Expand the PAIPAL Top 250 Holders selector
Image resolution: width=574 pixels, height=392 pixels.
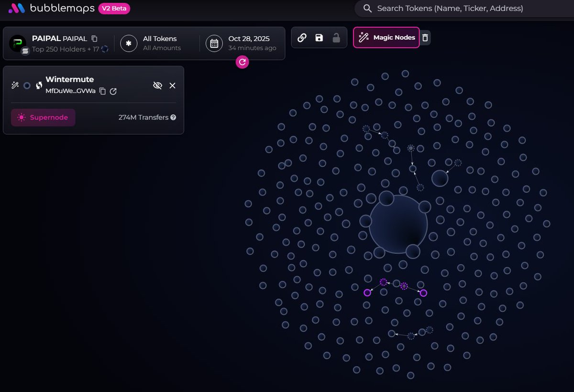coord(57,43)
